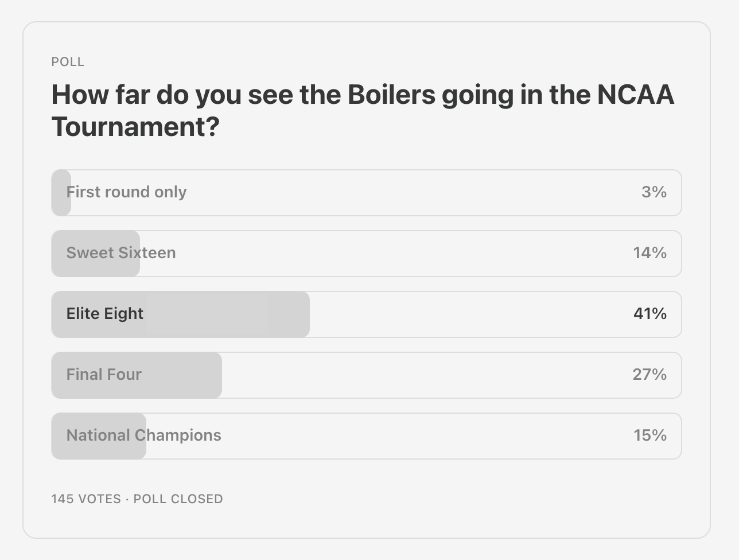Click the 15% result percentage
This screenshot has height=560, width=739.
[x=649, y=435]
